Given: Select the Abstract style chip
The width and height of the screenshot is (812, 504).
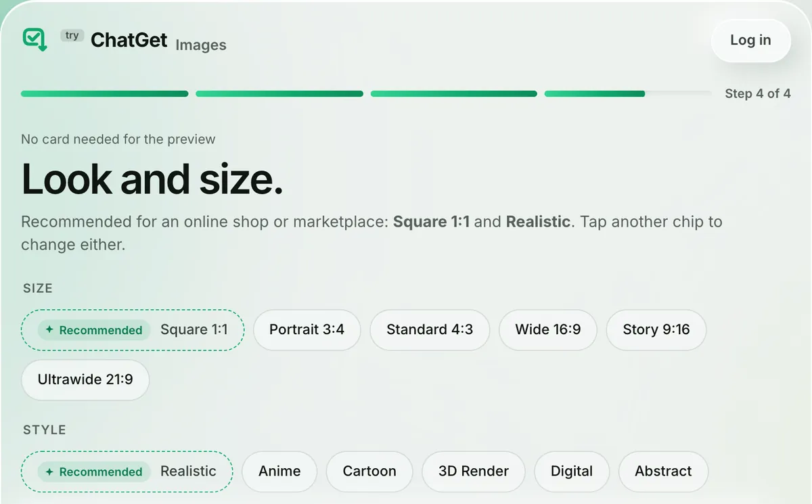Looking at the screenshot, I should click(x=664, y=472).
